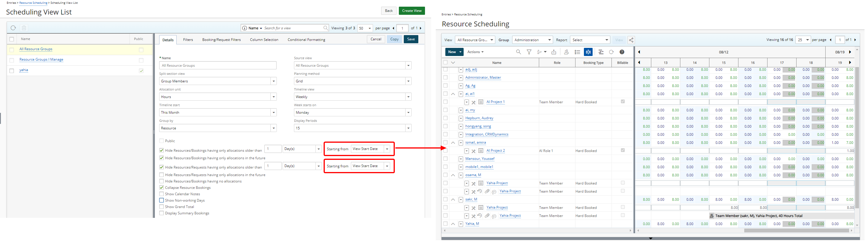Click the share icon next to Report

pos(631,40)
